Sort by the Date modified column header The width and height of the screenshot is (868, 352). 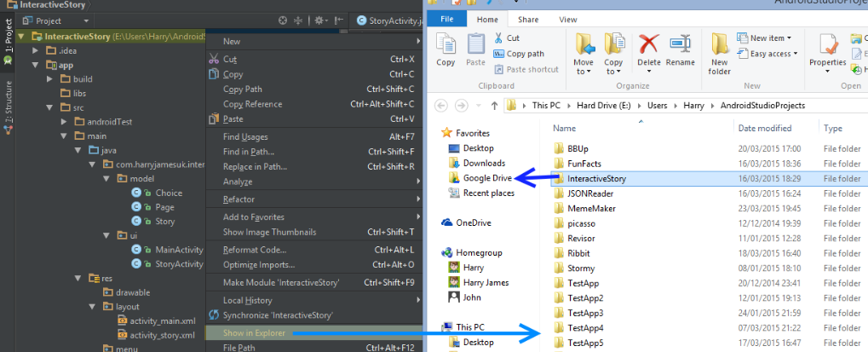(x=764, y=128)
